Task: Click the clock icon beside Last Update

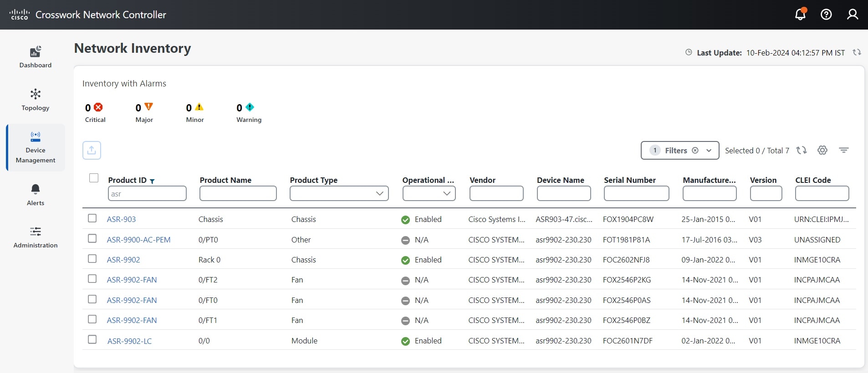Action: 689,52
